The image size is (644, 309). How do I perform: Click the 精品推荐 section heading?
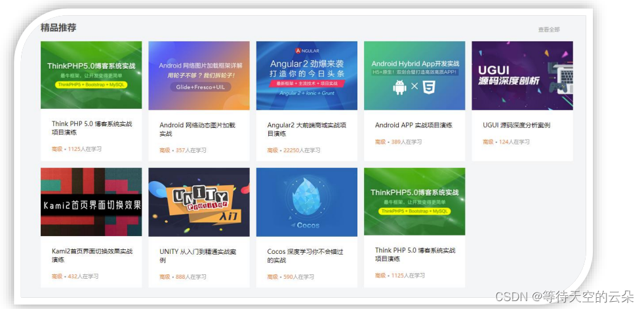coord(58,28)
